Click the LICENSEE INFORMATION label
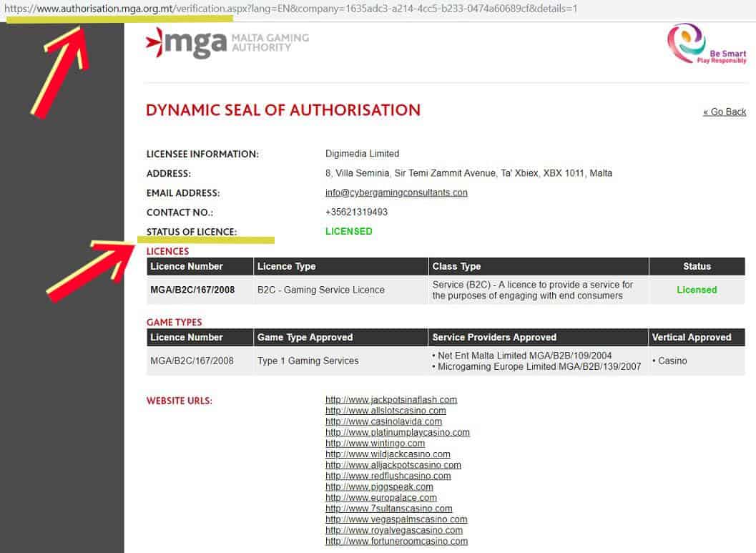 pos(202,155)
